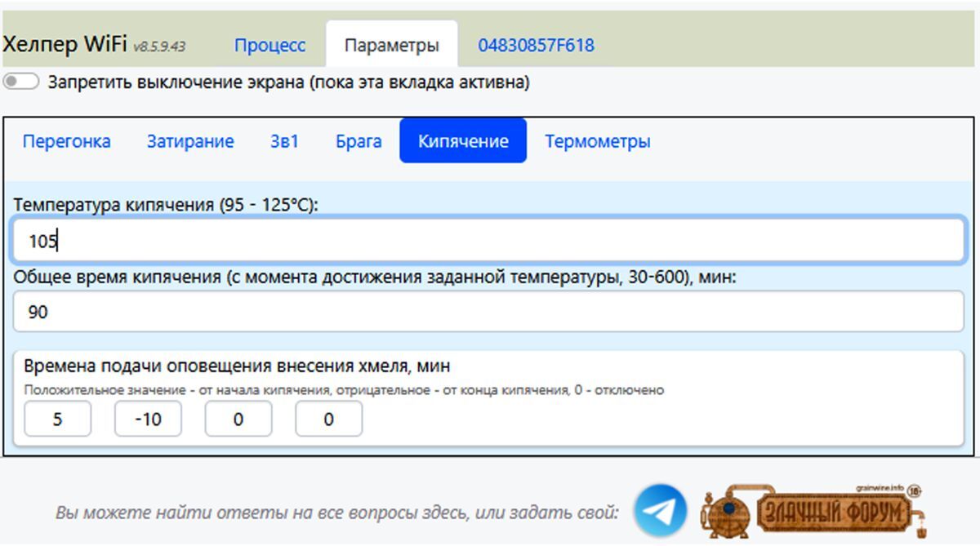The height and width of the screenshot is (546, 980).
Task: Switch to the Процесс tab
Action: [269, 45]
